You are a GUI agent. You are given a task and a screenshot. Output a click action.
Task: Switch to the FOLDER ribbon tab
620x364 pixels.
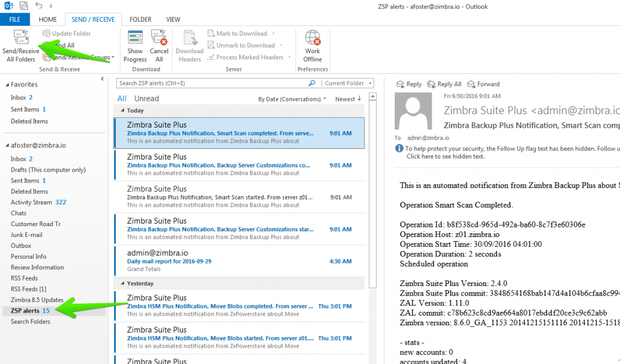pos(140,19)
